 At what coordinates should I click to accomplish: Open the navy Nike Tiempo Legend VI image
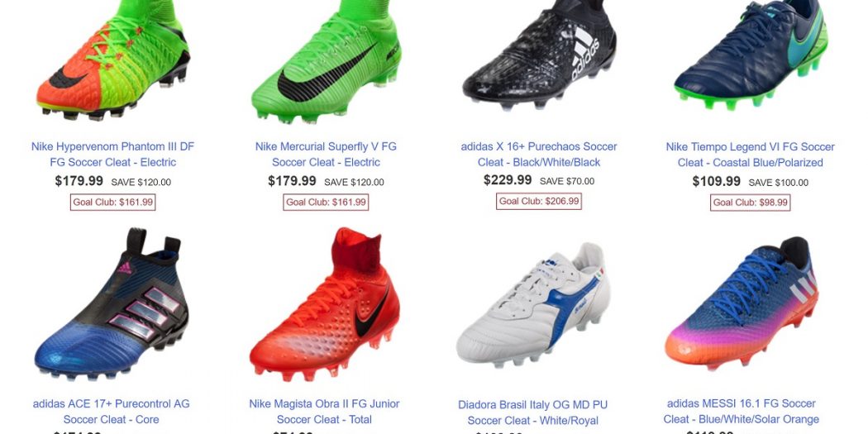point(751,55)
